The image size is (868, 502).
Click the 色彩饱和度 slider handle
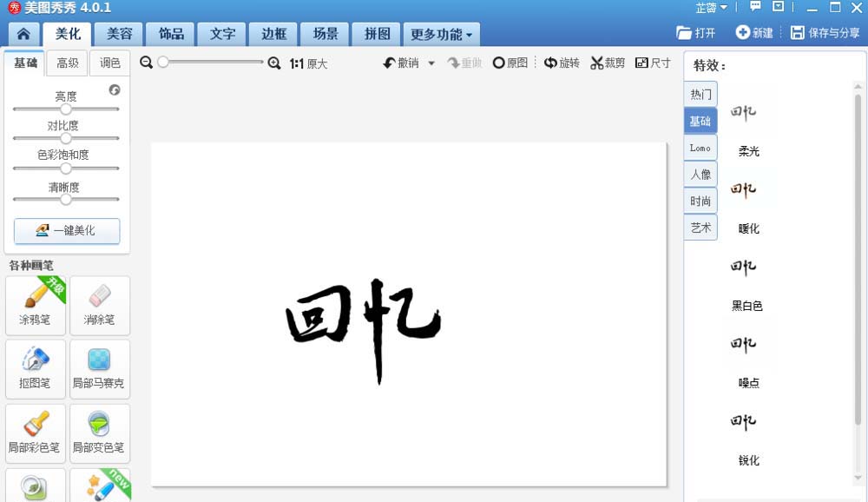[66, 168]
